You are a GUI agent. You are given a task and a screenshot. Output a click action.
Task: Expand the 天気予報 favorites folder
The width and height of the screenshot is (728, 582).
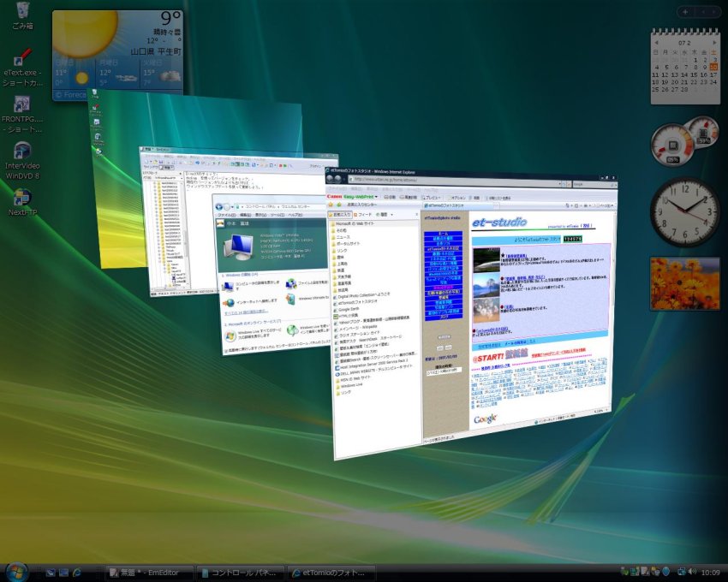340,276
